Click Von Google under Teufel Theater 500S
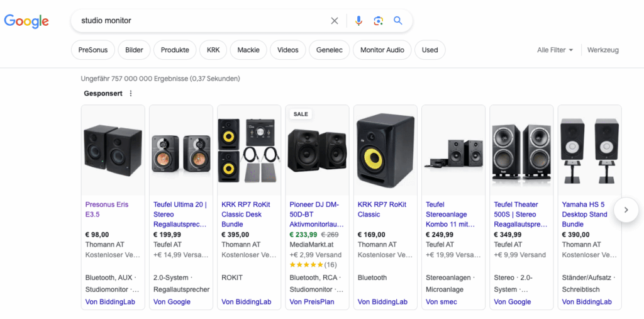 513,302
